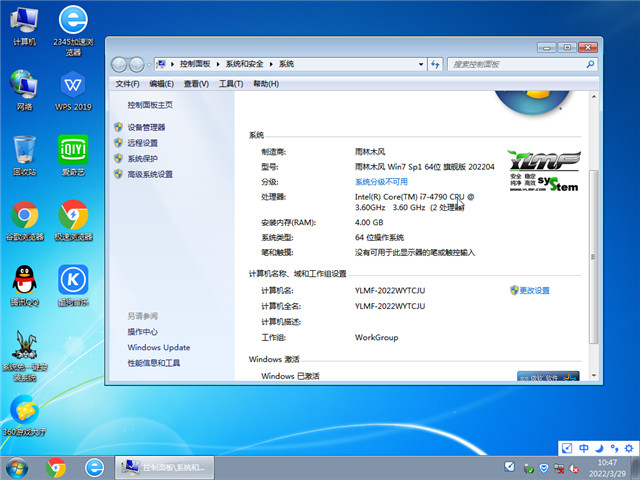Click the 系统和安全 breadcrumb segment
The image size is (640, 480).
(x=244, y=64)
